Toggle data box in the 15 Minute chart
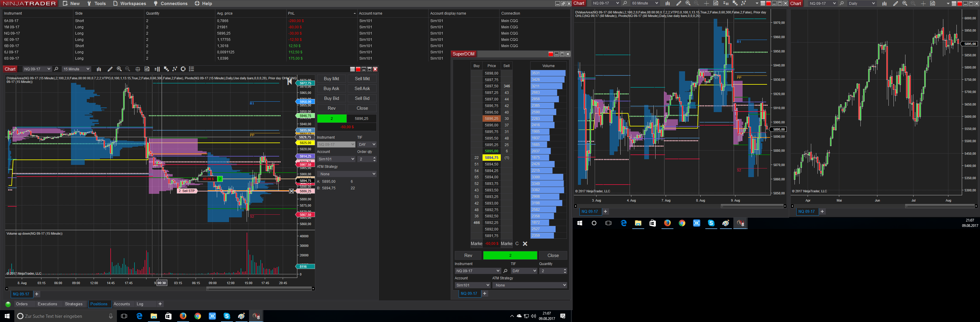 [147, 69]
